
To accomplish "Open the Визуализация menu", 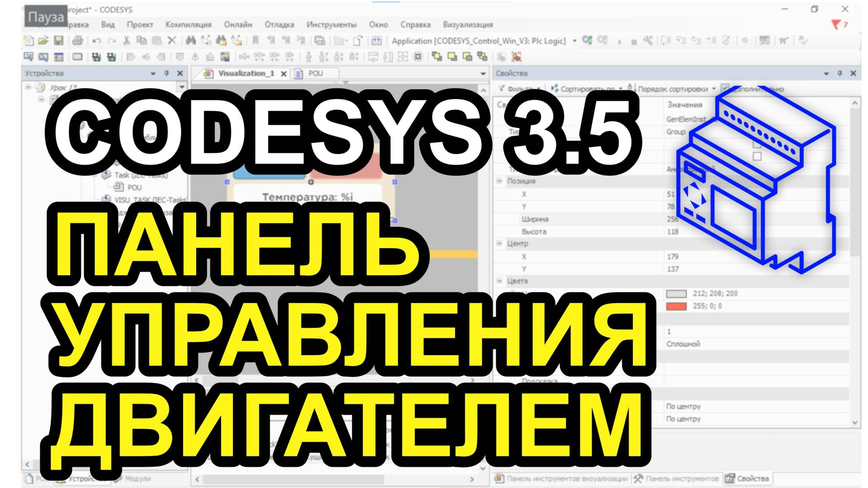I will click(x=468, y=24).
